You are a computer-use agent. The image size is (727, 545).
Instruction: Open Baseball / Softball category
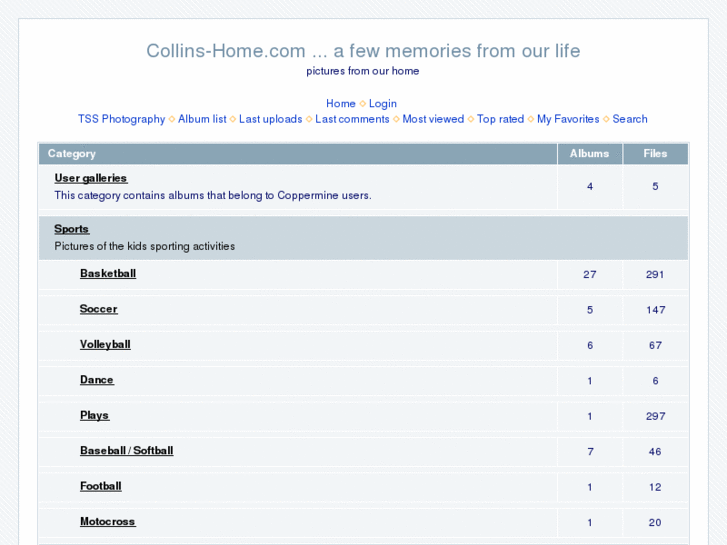click(x=126, y=451)
